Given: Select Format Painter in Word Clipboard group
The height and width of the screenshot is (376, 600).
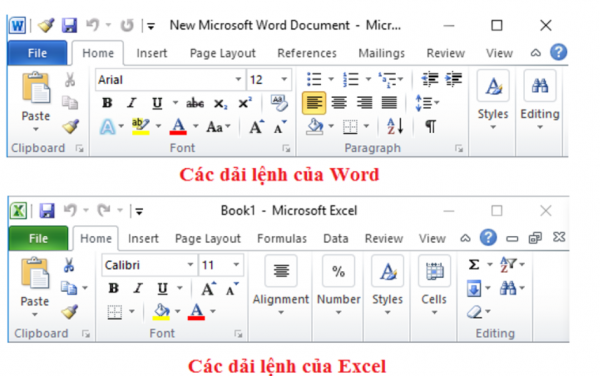Looking at the screenshot, I should pyautogui.click(x=71, y=126).
